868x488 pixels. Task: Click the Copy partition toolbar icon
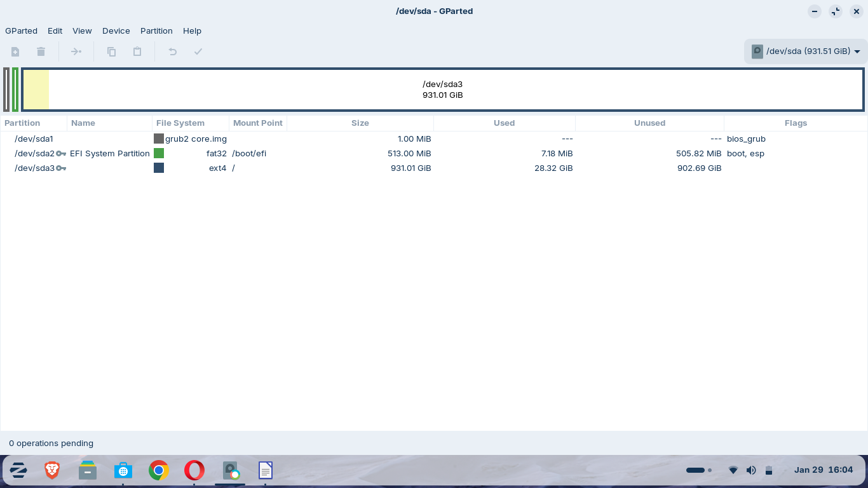pyautogui.click(x=111, y=51)
